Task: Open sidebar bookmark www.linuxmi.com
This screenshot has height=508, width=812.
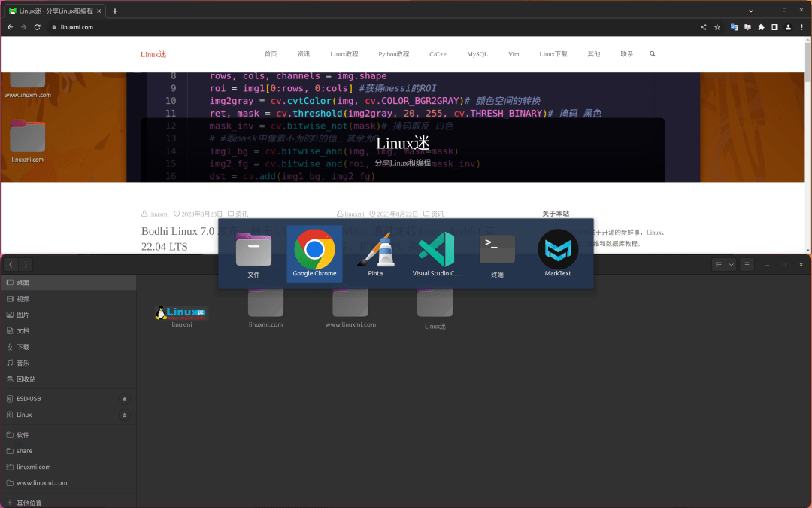Action: (x=68, y=482)
